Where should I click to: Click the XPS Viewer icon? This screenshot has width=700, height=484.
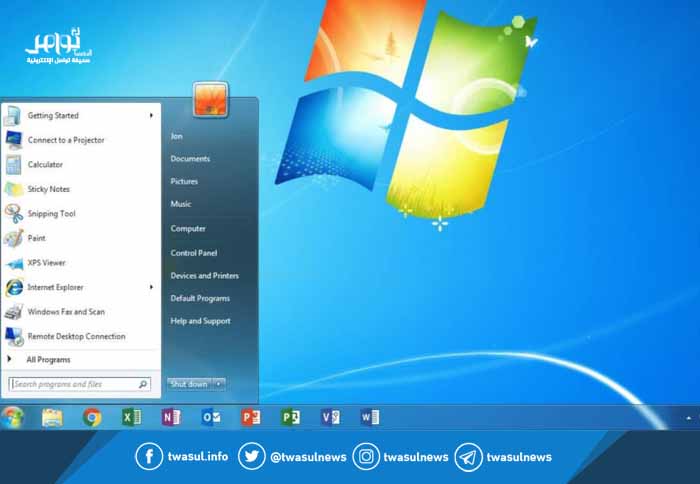coord(14,263)
